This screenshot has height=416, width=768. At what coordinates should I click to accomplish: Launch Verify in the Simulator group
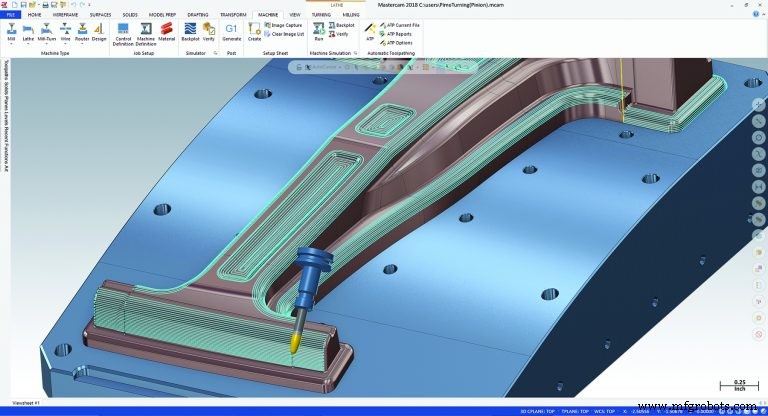click(209, 32)
